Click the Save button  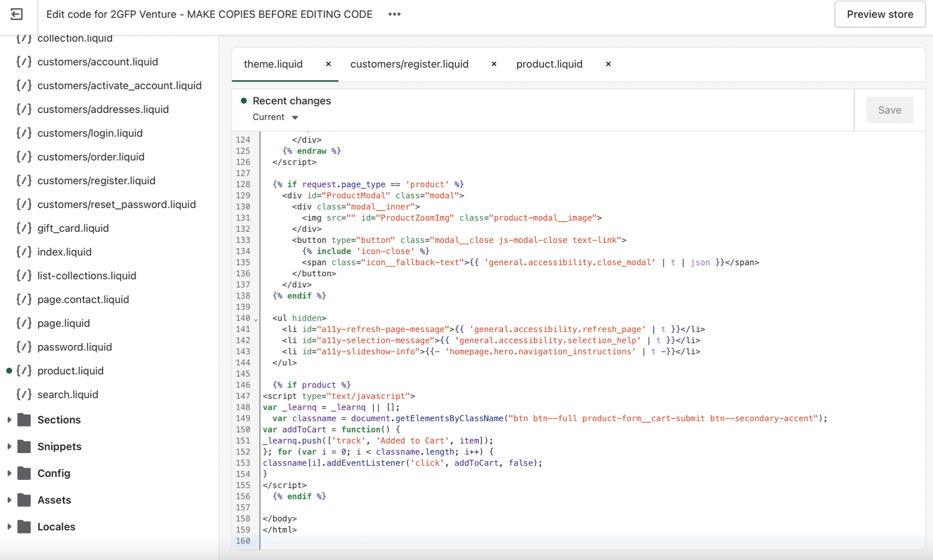[889, 110]
